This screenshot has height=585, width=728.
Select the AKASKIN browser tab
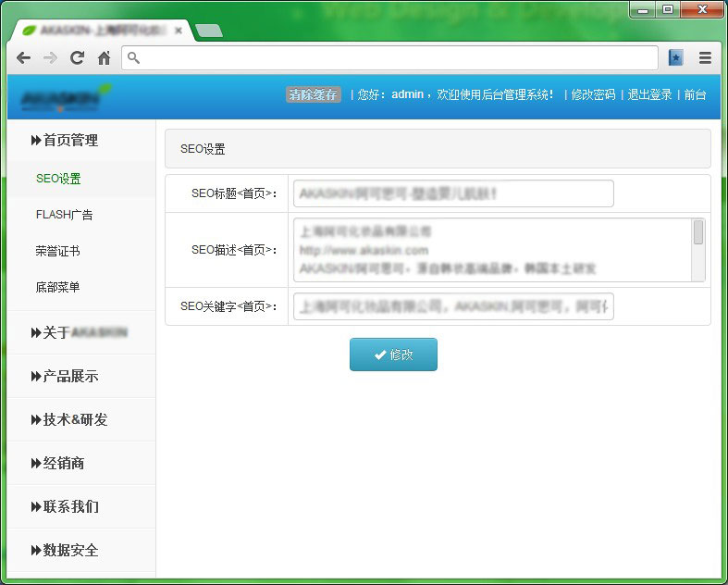click(x=102, y=31)
